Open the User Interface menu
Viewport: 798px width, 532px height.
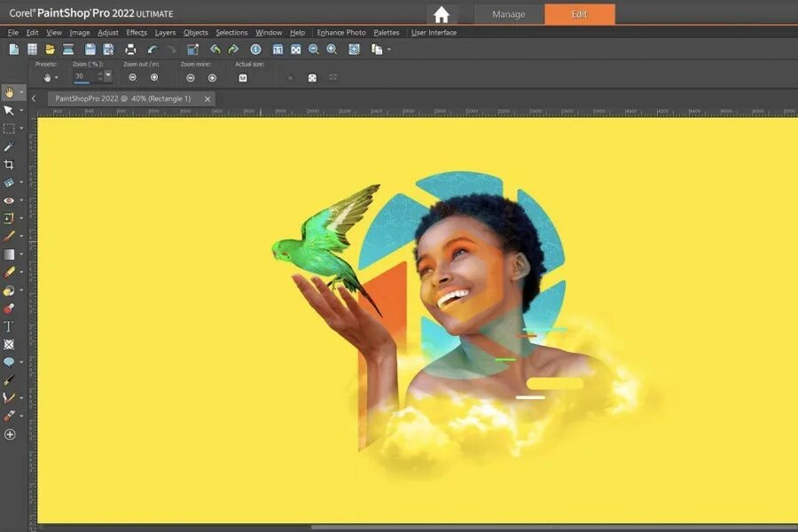coord(434,32)
